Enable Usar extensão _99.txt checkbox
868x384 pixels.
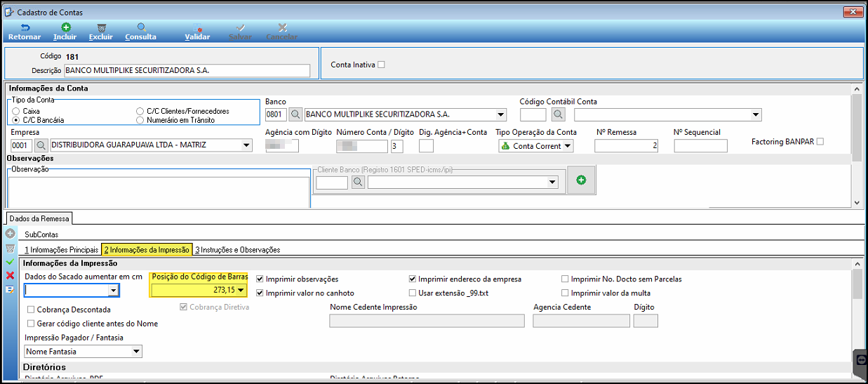coord(413,293)
